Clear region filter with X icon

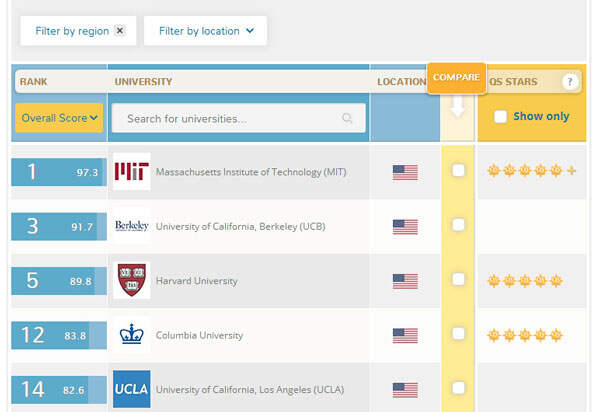click(120, 31)
